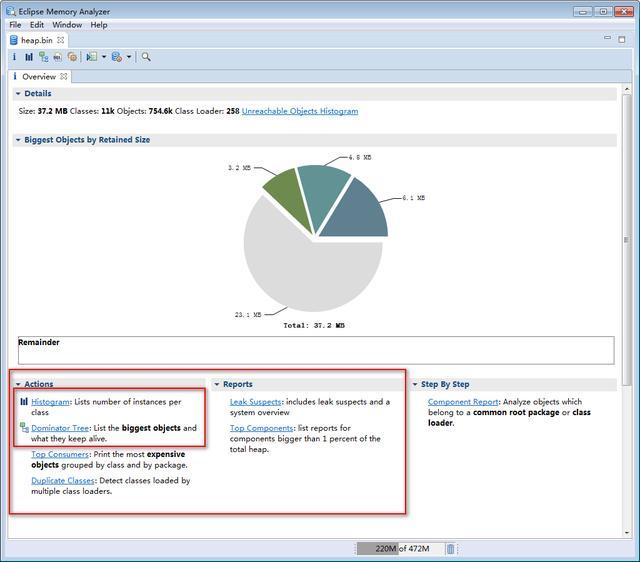Click the magnifier Find Object icon
640x562 pixels.
pyautogui.click(x=146, y=57)
